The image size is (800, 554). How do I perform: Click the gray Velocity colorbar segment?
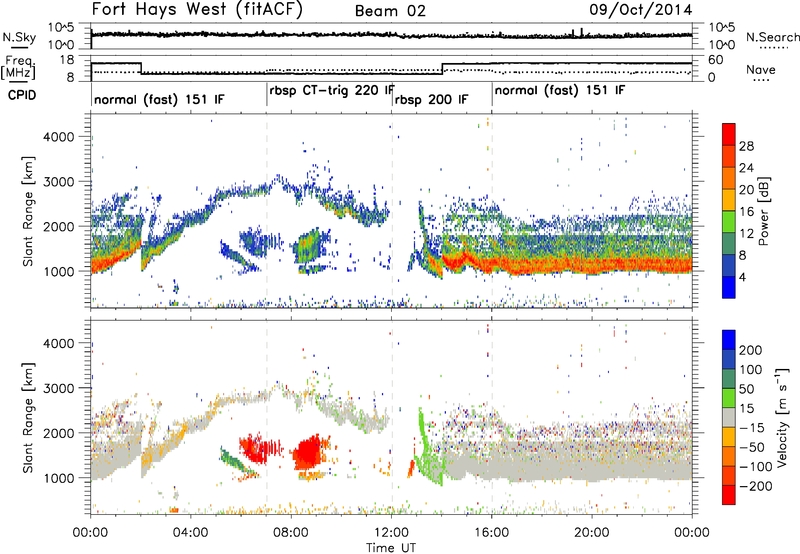tap(729, 418)
